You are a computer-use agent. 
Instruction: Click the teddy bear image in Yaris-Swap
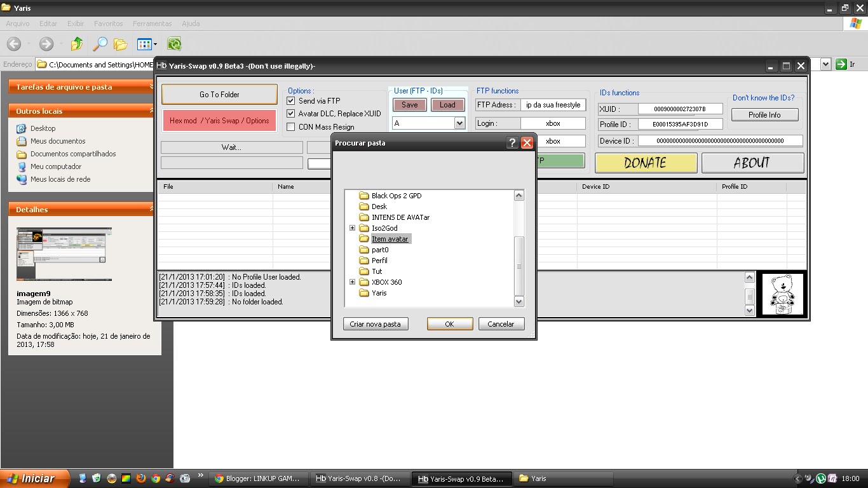click(782, 294)
